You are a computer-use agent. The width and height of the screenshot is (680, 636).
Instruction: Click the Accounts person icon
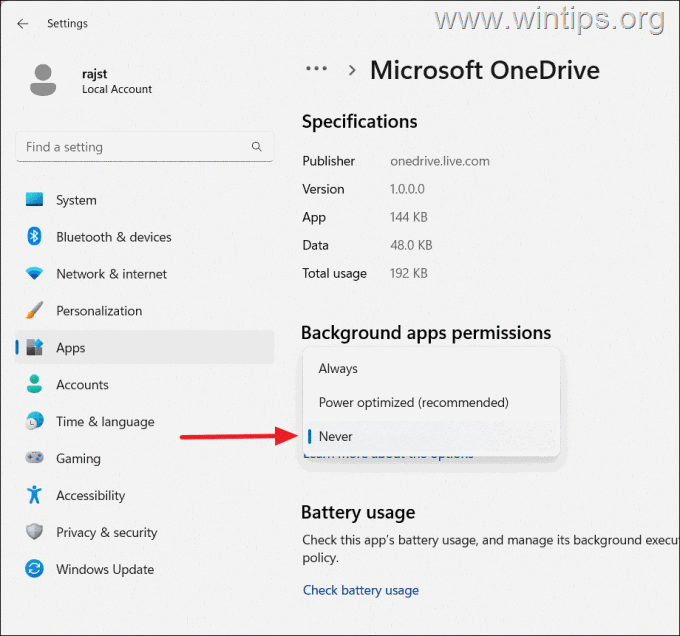(x=34, y=384)
